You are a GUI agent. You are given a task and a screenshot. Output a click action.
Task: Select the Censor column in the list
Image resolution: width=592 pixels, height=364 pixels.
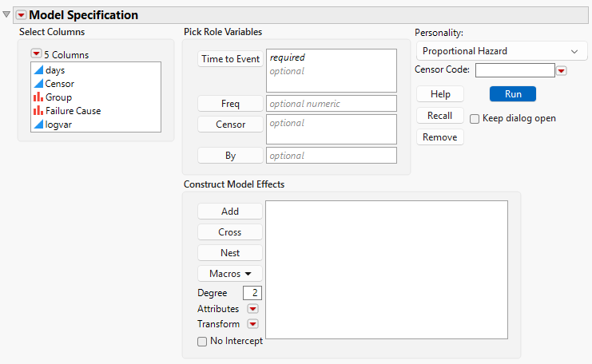tap(61, 84)
